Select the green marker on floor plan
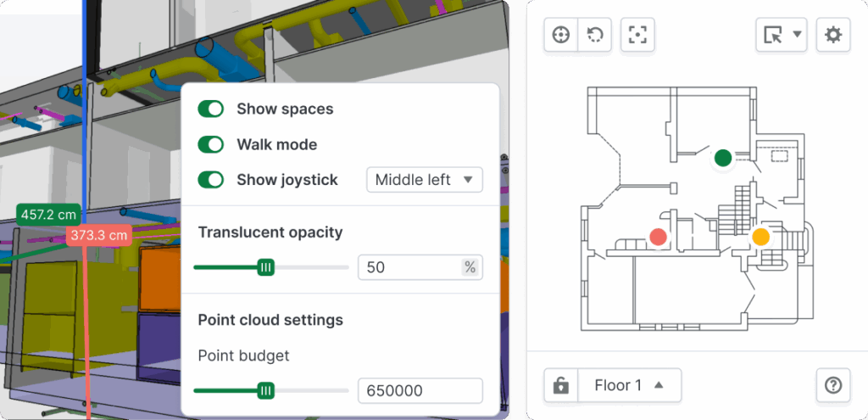 pos(722,157)
